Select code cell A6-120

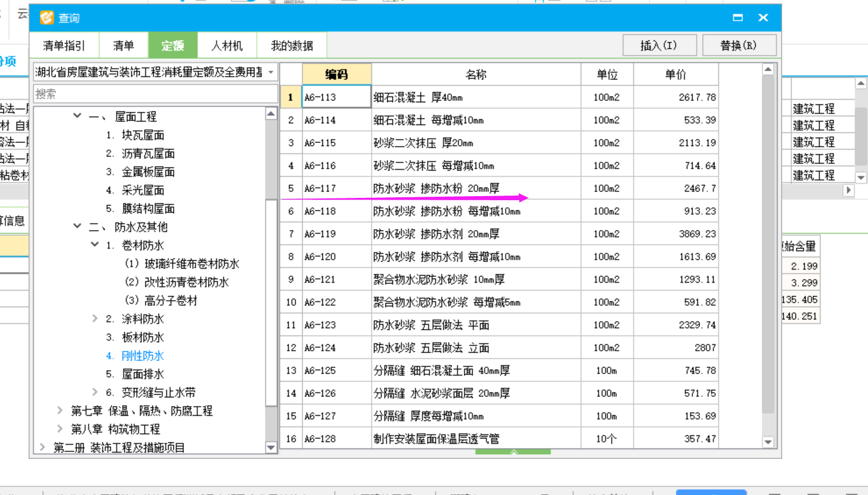[x=336, y=256]
